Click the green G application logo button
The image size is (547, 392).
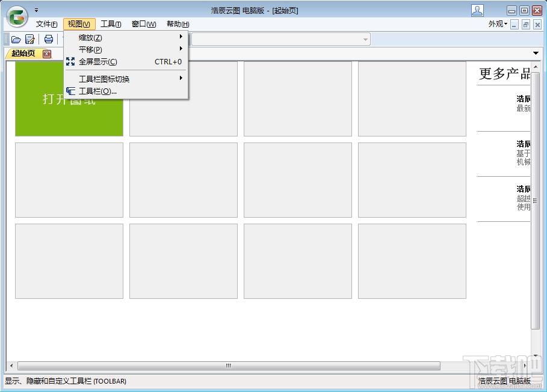(x=17, y=16)
